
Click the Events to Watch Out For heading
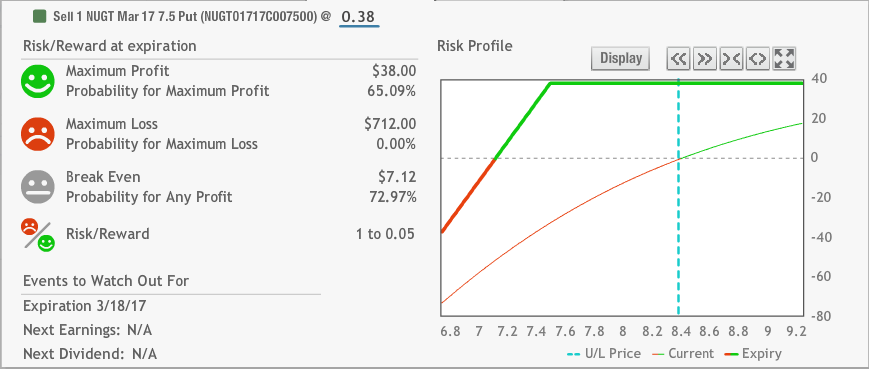106,281
